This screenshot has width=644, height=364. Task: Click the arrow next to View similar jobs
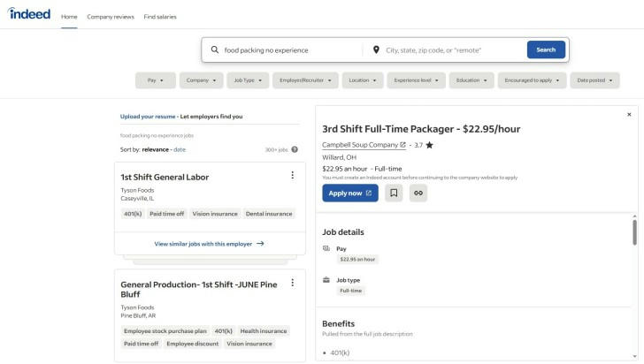click(x=260, y=244)
